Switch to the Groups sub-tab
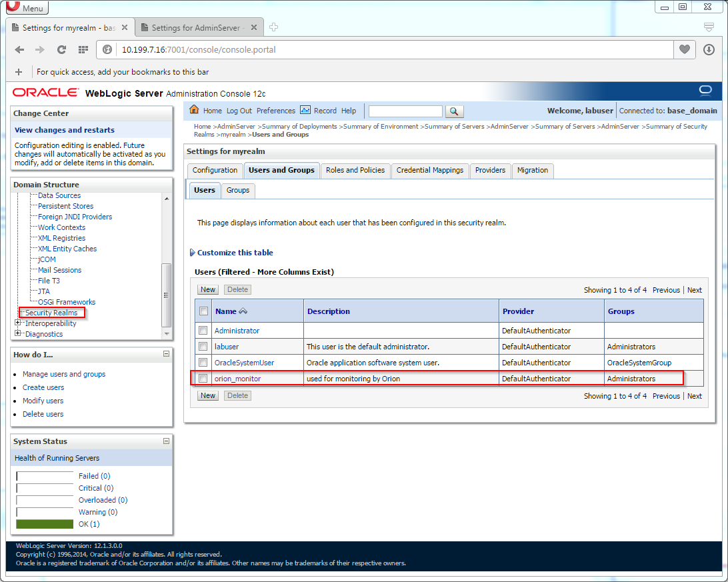The height and width of the screenshot is (582, 728). point(238,190)
